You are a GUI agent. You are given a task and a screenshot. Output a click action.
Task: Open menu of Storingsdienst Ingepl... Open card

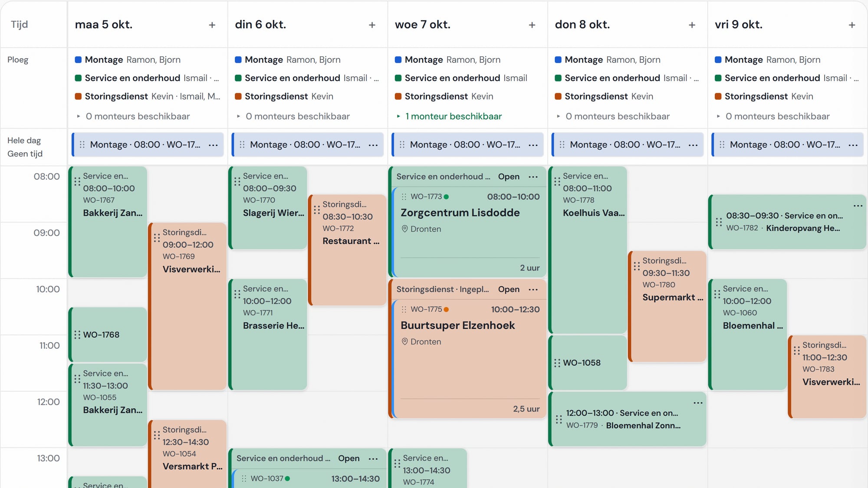(533, 289)
